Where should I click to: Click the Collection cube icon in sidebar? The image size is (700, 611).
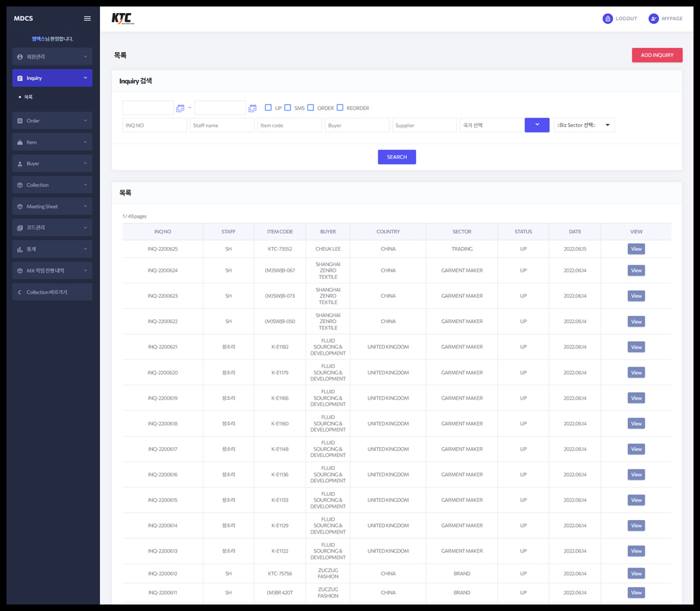19,185
